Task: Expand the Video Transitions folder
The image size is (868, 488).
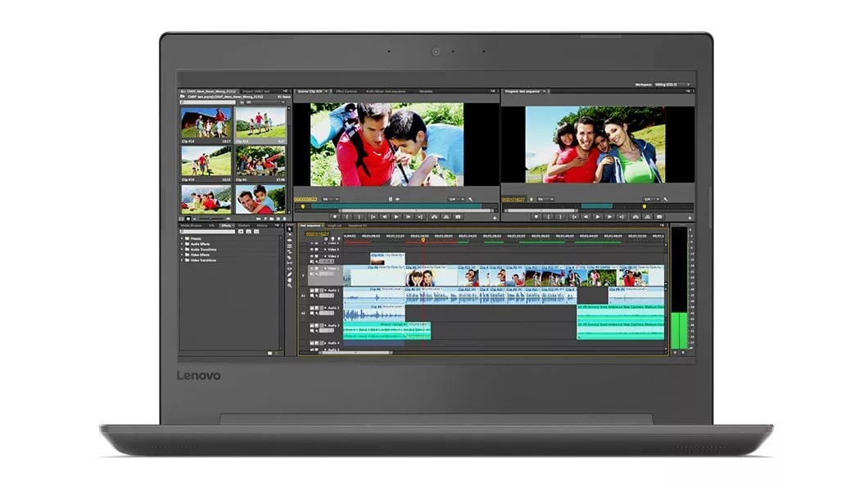Action: point(183,260)
